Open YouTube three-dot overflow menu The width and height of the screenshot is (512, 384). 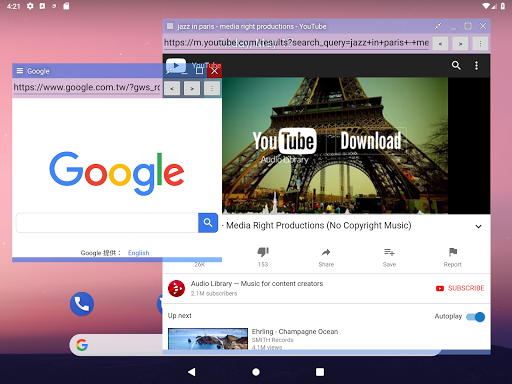coord(476,65)
